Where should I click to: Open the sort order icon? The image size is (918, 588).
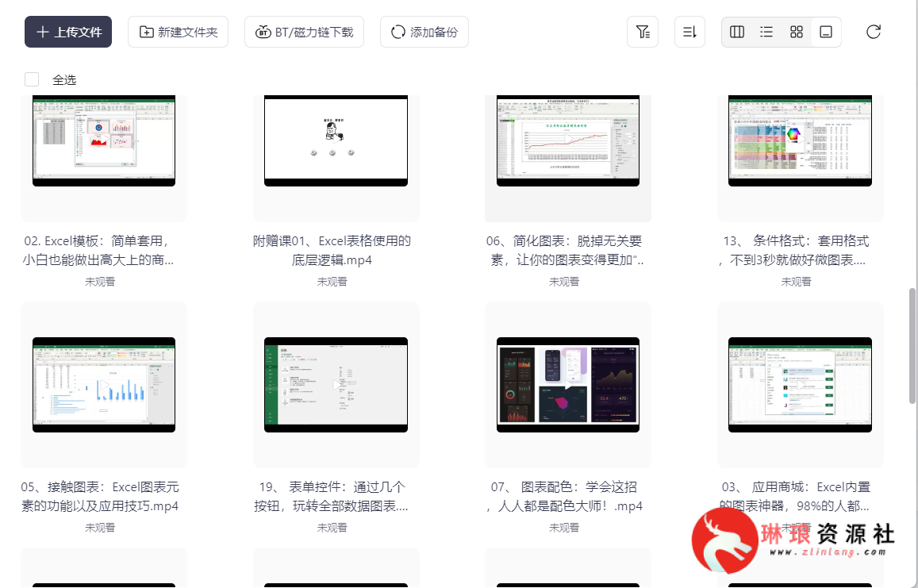pyautogui.click(x=689, y=32)
